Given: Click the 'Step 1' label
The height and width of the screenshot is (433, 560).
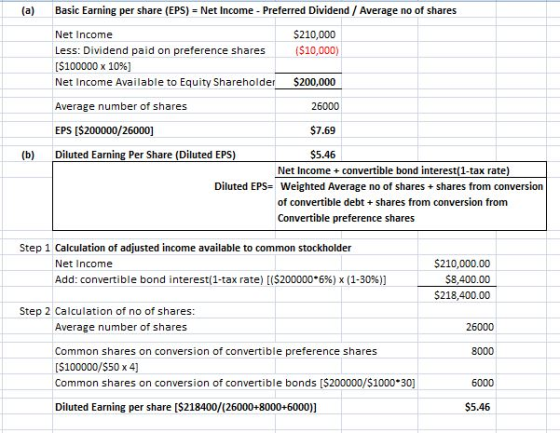Looking at the screenshot, I should pyautogui.click(x=35, y=248).
